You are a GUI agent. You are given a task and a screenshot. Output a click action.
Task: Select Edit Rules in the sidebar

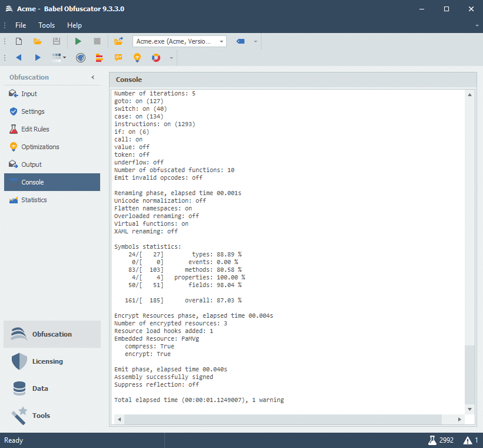pos(52,129)
